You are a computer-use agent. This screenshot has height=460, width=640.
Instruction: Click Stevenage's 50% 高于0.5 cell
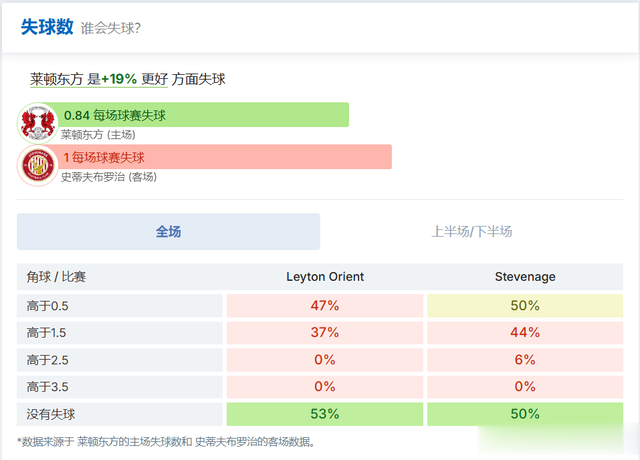[x=525, y=305]
